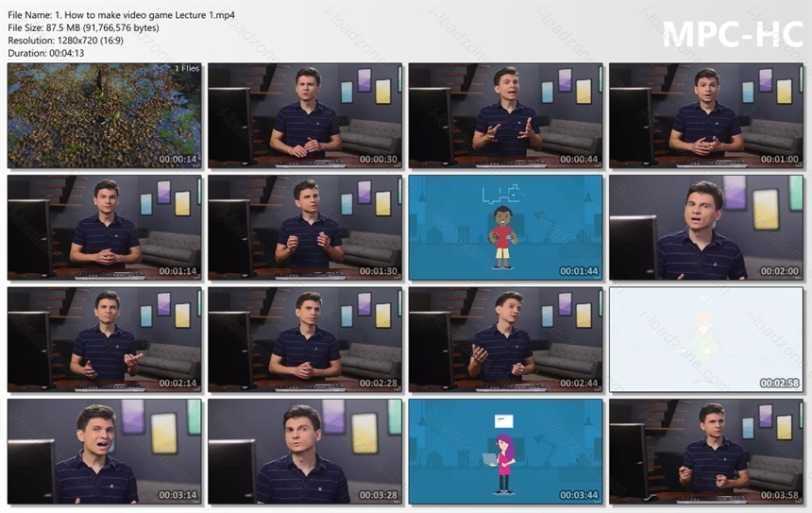
Task: Select the thumbnail stamped 00:01:30
Action: click(x=305, y=228)
